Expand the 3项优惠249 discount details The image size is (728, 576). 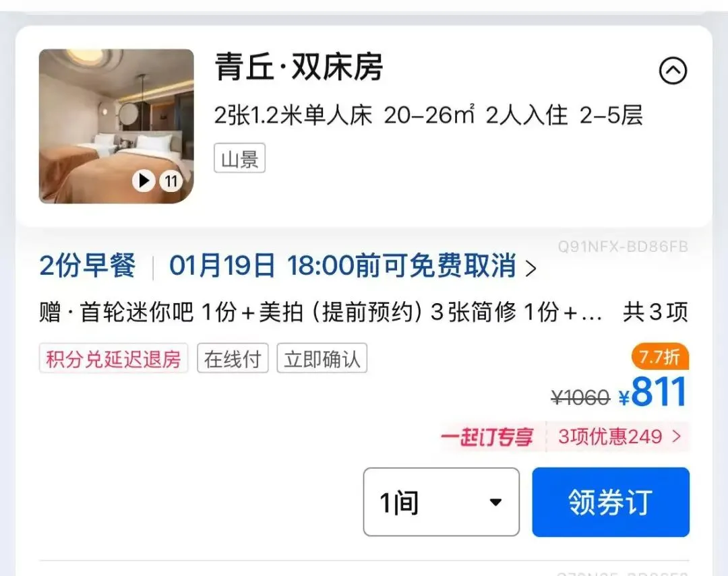click(619, 437)
